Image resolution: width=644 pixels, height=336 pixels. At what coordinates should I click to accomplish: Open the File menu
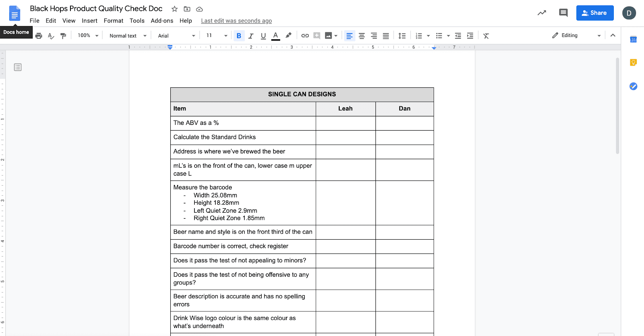pyautogui.click(x=35, y=21)
